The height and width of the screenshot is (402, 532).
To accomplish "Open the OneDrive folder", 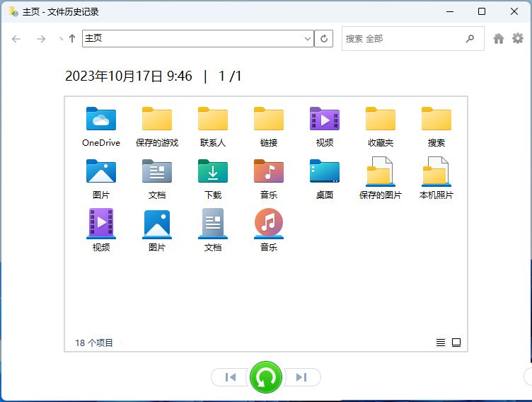I will [100, 127].
